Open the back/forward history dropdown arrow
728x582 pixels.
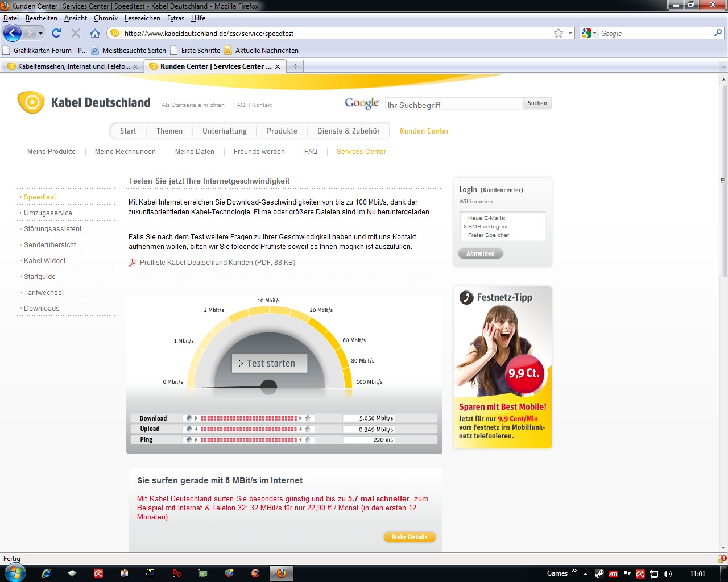(x=40, y=34)
